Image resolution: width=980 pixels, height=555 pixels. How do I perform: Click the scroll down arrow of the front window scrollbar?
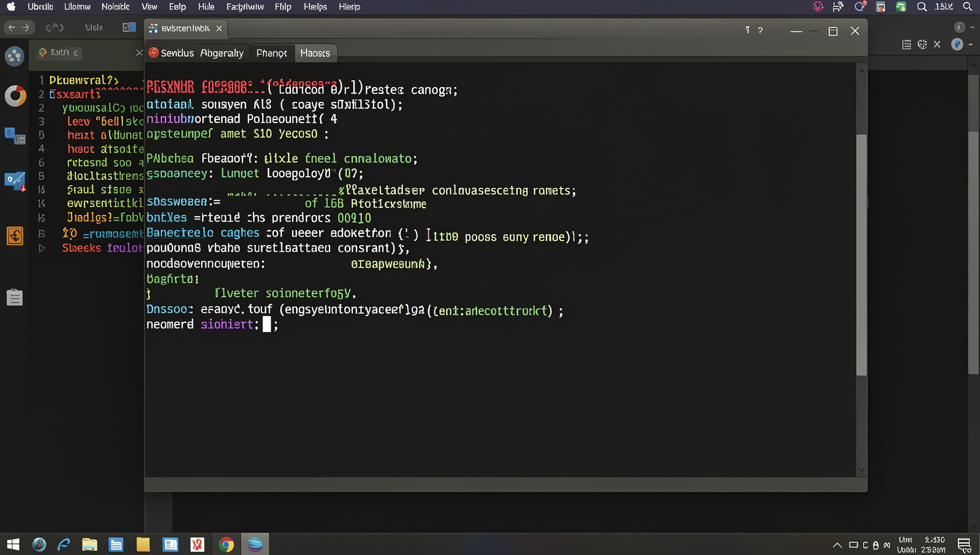[861, 470]
